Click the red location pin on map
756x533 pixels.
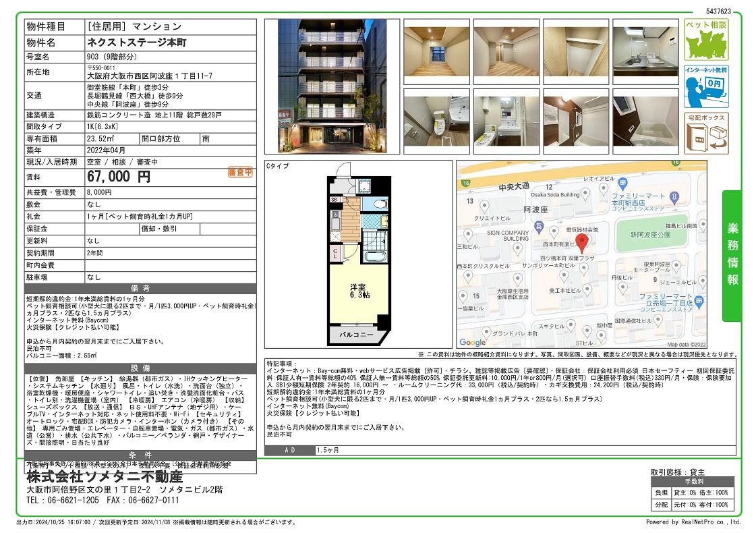pos(582,243)
